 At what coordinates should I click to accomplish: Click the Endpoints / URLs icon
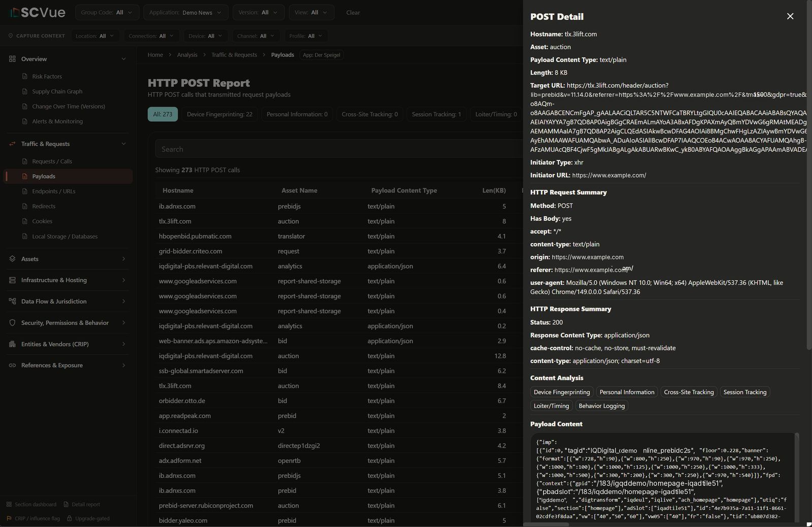point(25,191)
